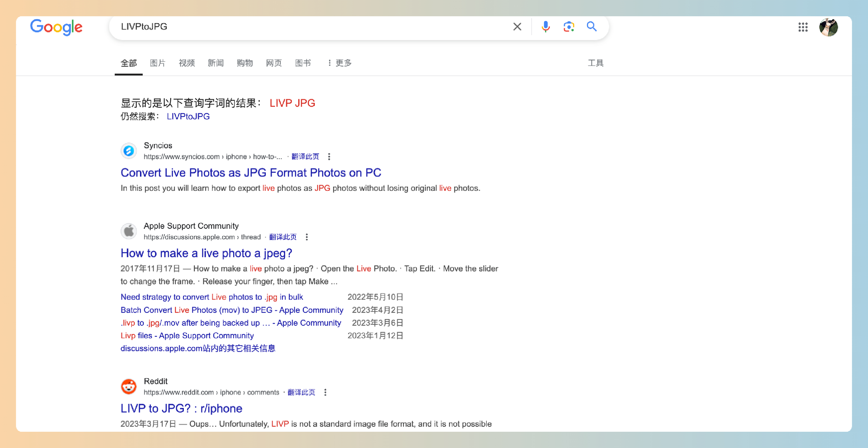The width and height of the screenshot is (868, 448).
Task: Click the Reddit site favicon
Action: (129, 386)
